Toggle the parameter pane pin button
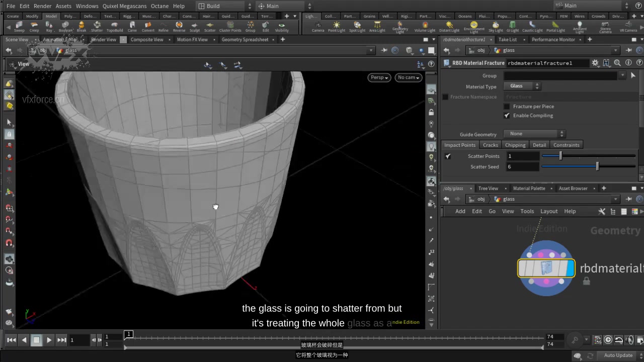The height and width of the screenshot is (362, 644). click(629, 50)
